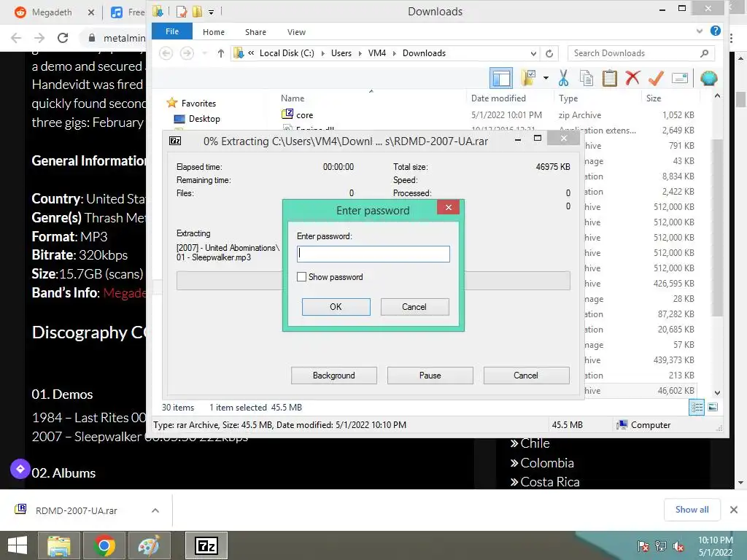This screenshot has height=560, width=747.
Task: Click Show all downloads
Action: pos(692,510)
